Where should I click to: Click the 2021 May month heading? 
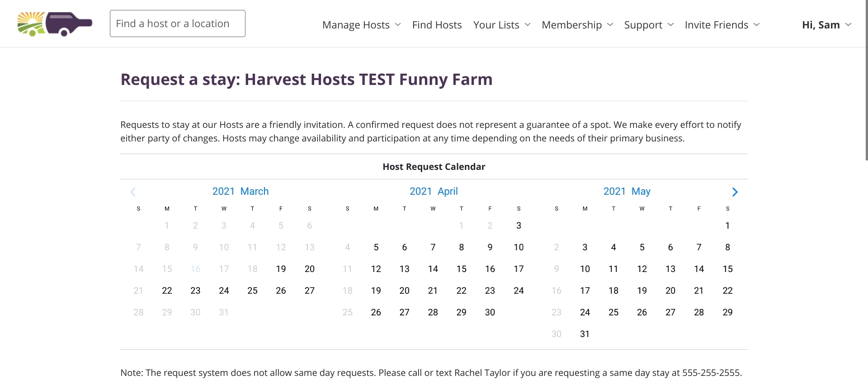627,191
